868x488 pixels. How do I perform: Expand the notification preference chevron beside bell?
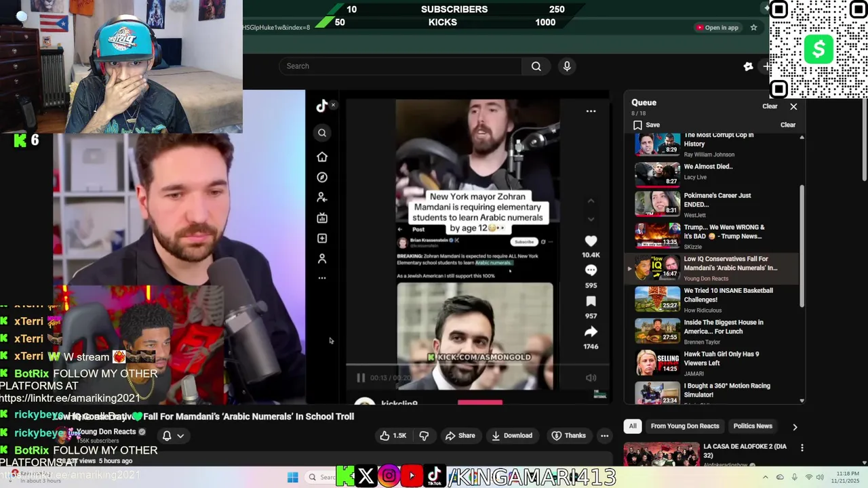coord(180,436)
